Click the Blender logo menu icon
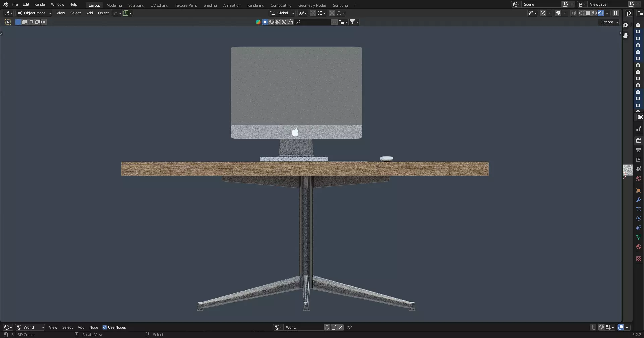Image resolution: width=644 pixels, height=338 pixels. (6, 4)
